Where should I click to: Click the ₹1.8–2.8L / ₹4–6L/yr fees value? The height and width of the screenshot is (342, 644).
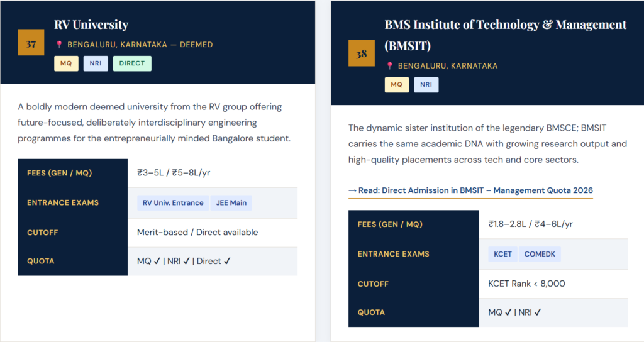pos(530,224)
